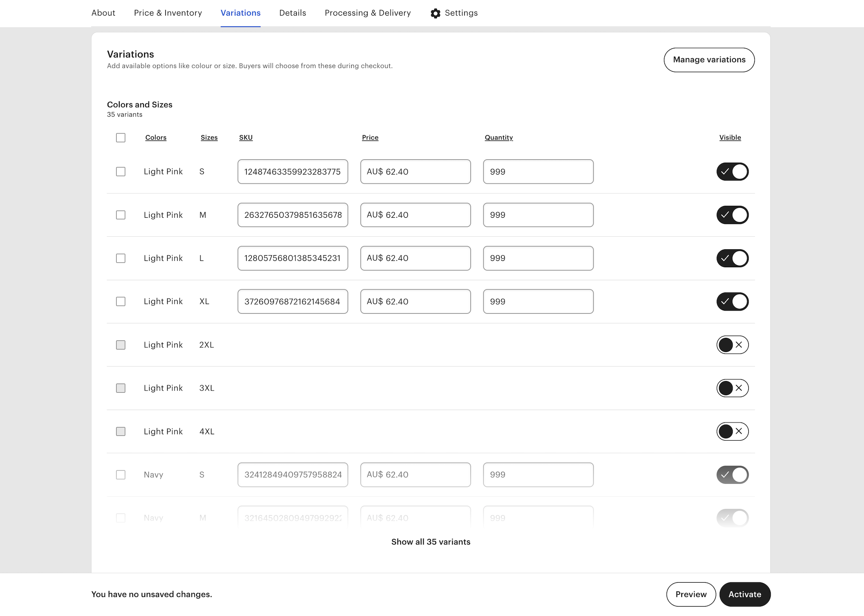The height and width of the screenshot is (616, 864).
Task: Select the Variations tab
Action: click(x=241, y=13)
